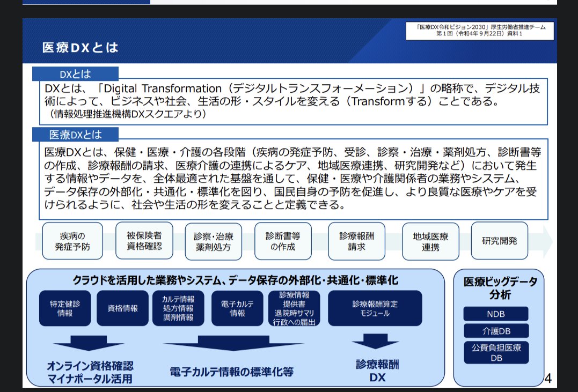Select the 診療情報提供書 退院時サマリ box
578x392 pixels.
[x=294, y=308]
